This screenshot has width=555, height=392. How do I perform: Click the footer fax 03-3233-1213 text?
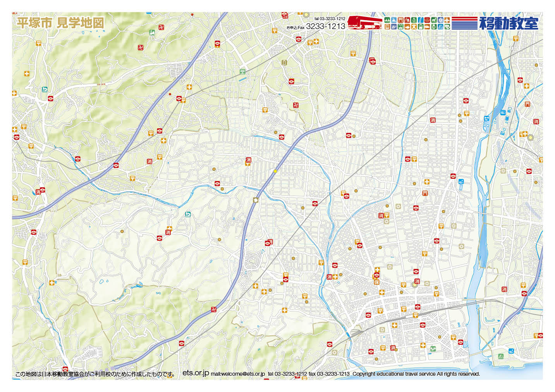tap(329, 374)
